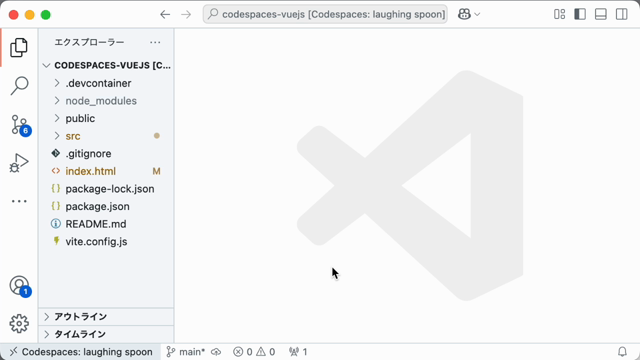Viewport: 640px width, 360px height.
Task: Open the Copilot icon in title bar
Action: coord(464,14)
